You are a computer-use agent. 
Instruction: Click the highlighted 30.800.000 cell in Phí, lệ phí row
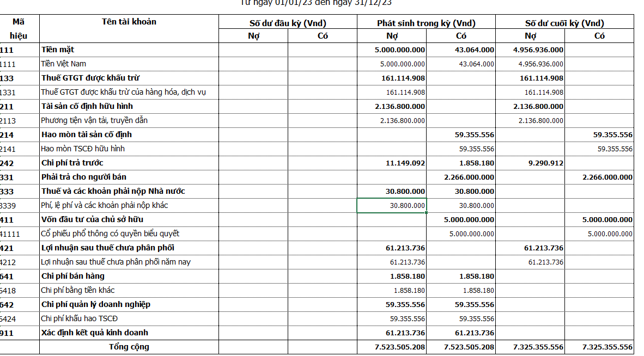392,205
